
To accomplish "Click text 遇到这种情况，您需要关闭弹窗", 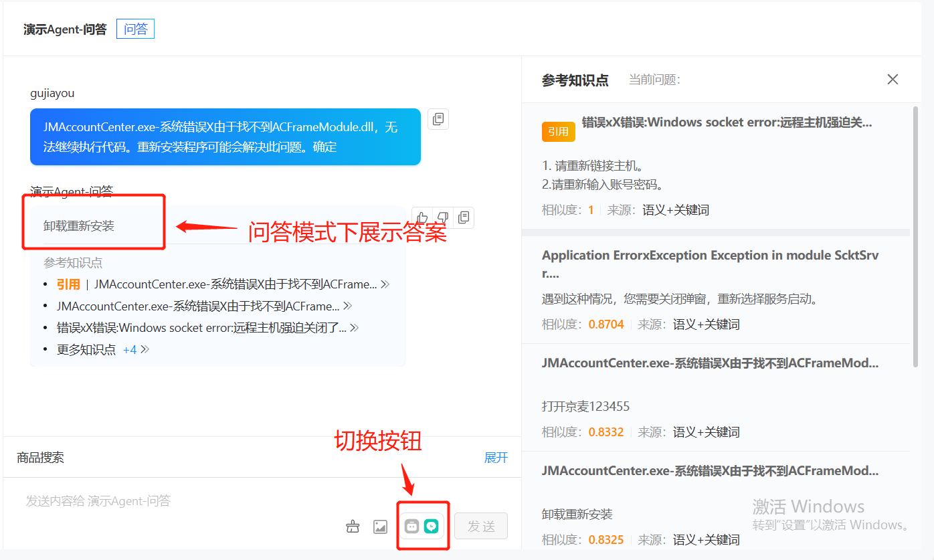I will [x=680, y=299].
